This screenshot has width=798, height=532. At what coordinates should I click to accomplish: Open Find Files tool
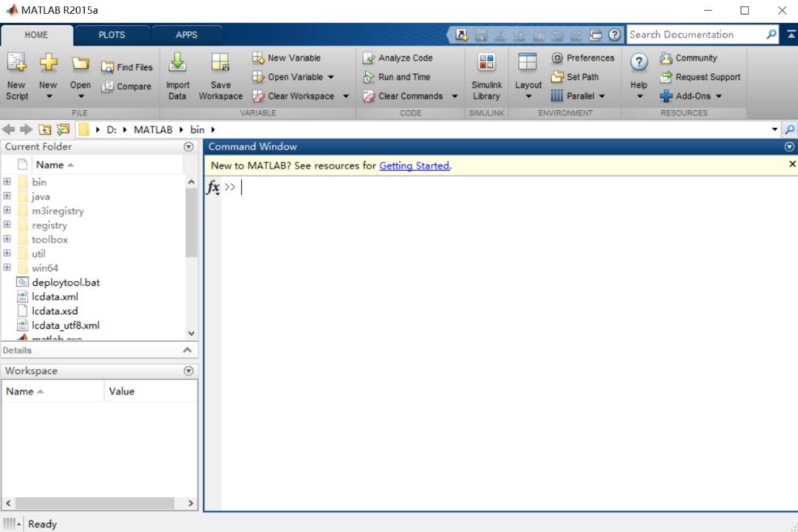pos(127,67)
